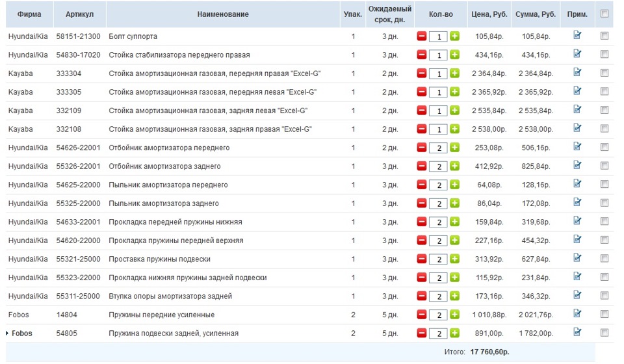
Task: Click quantity box for Fobos 14804
Action: click(438, 315)
